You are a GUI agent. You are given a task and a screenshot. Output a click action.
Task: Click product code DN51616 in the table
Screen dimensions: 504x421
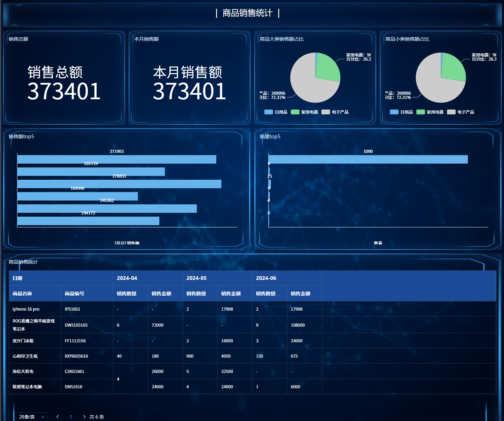coord(73,387)
